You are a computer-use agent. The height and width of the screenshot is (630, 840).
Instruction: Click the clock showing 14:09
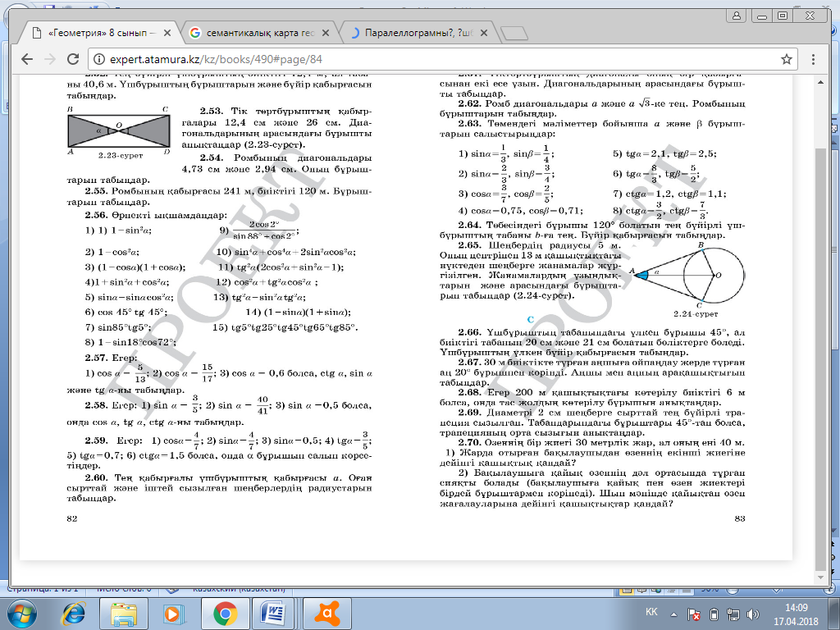tap(796, 608)
